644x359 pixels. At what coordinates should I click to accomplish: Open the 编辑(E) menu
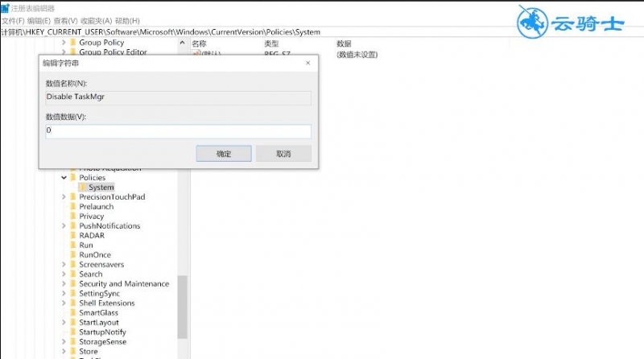(39, 21)
